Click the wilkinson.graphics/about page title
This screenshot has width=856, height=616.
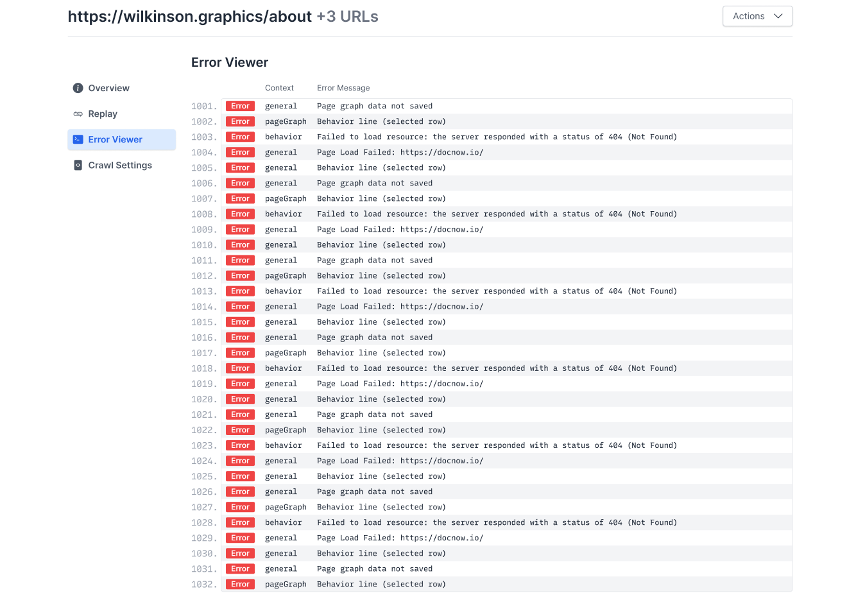click(x=189, y=16)
